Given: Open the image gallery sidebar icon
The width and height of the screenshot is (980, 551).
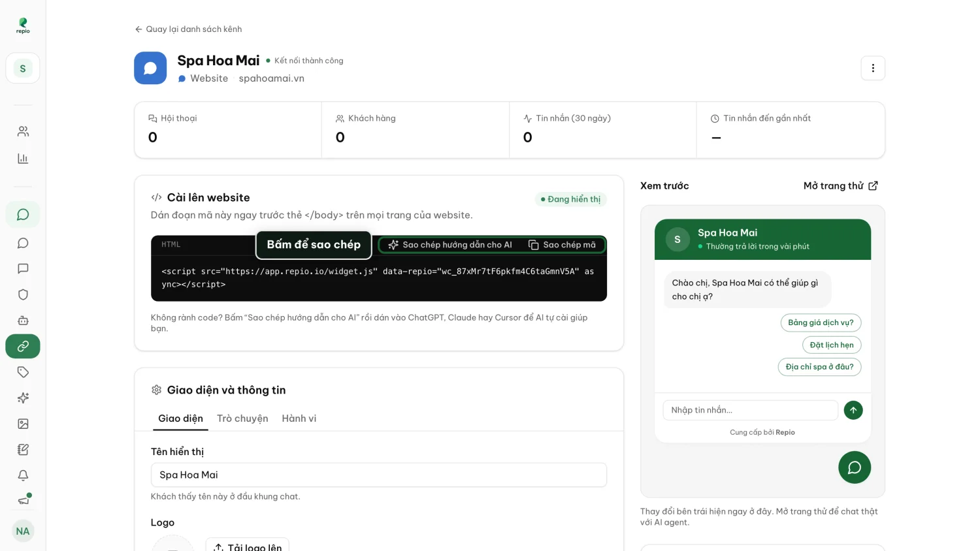Looking at the screenshot, I should tap(23, 424).
